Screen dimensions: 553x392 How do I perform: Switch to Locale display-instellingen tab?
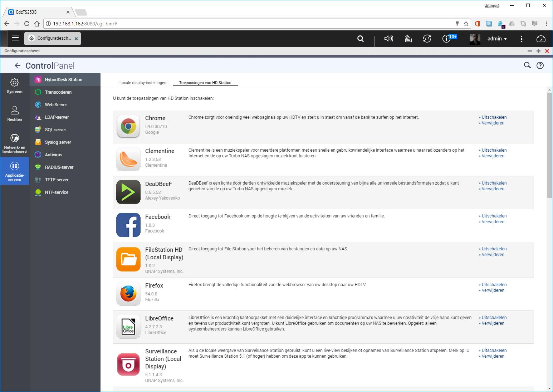(143, 83)
